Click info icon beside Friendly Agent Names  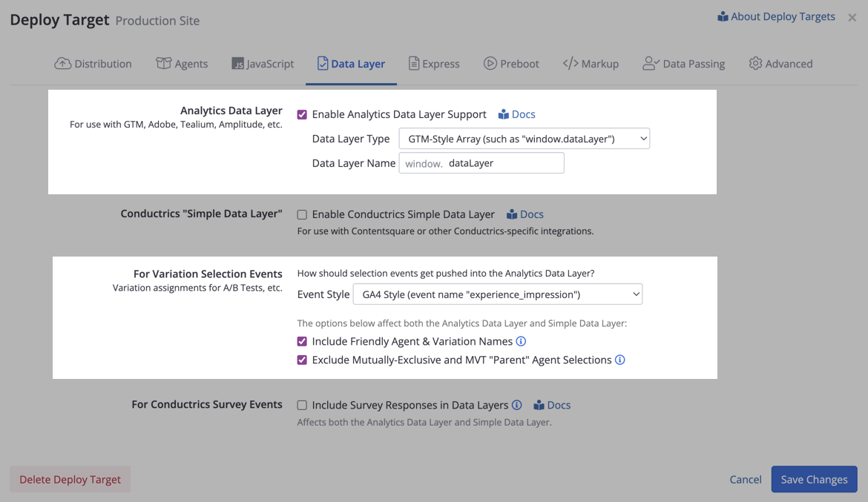tap(521, 342)
